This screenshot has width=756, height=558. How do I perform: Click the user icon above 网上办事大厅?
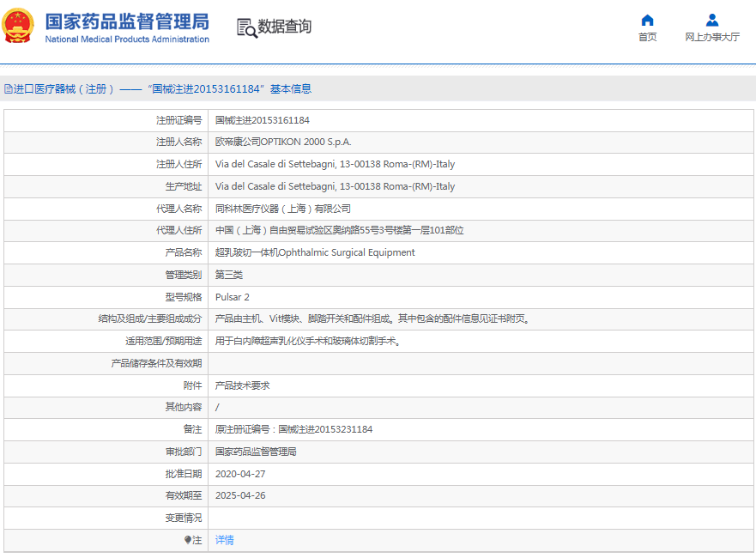pyautogui.click(x=711, y=20)
